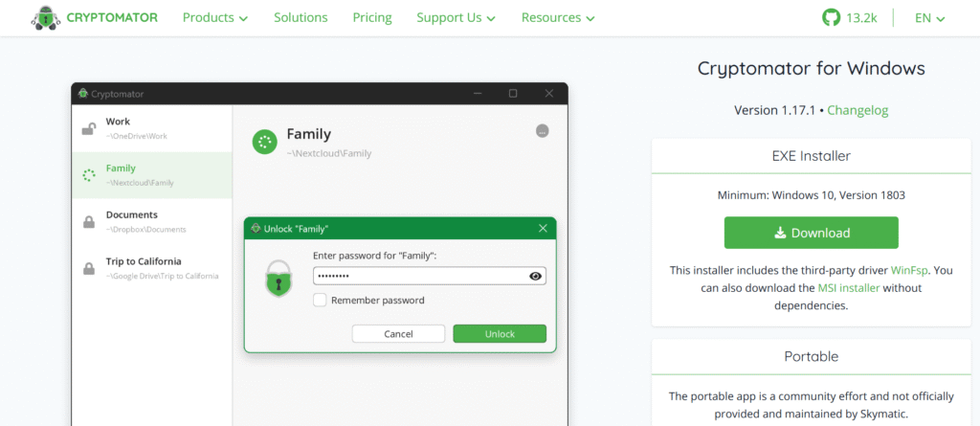Toggle password visibility eye icon
This screenshot has width=980, height=426.
[x=536, y=277]
